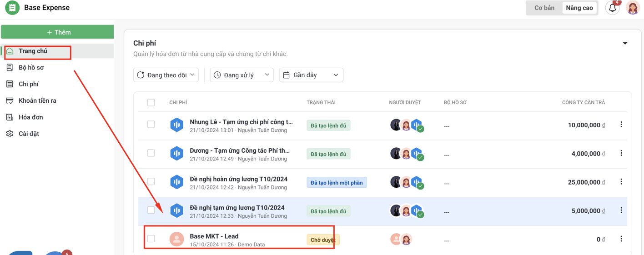The image size is (644, 255).
Task: Click blue hexagon icon of Đề nghị hoàn ứng
Action: 176,182
